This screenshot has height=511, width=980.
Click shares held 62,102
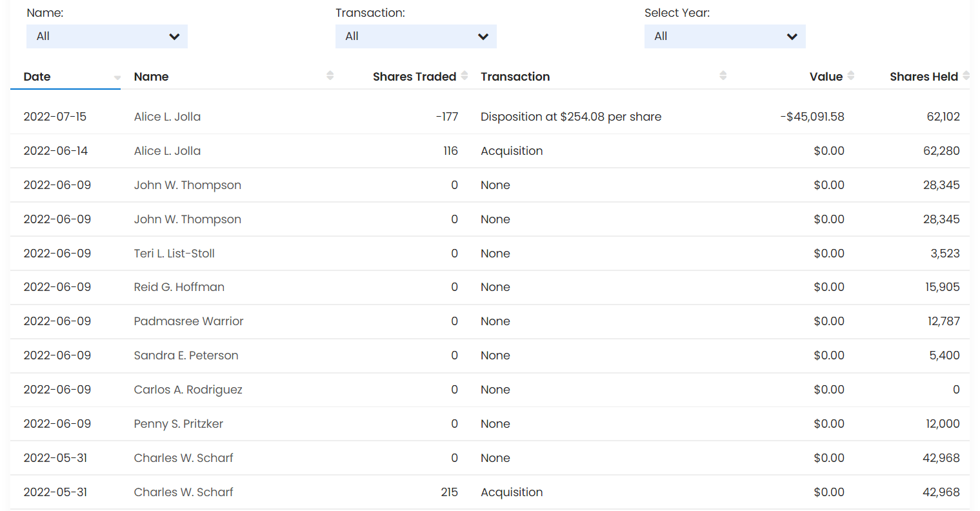[x=943, y=117]
